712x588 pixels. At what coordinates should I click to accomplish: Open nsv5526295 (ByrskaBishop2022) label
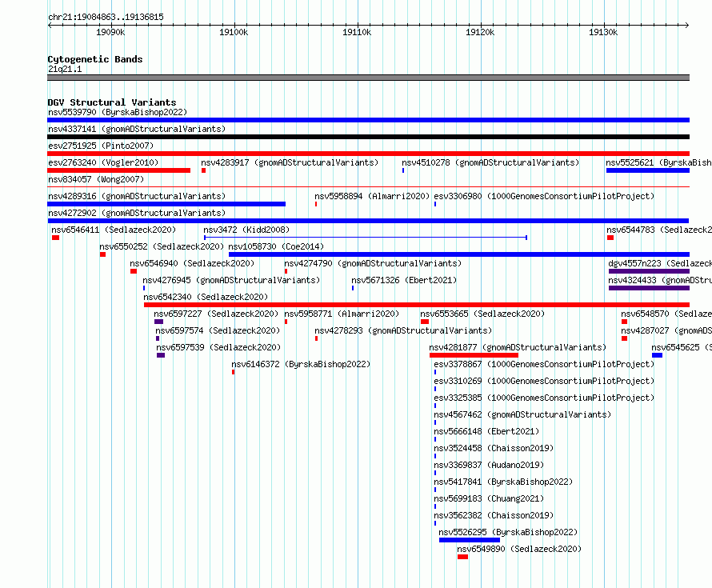click(x=508, y=532)
